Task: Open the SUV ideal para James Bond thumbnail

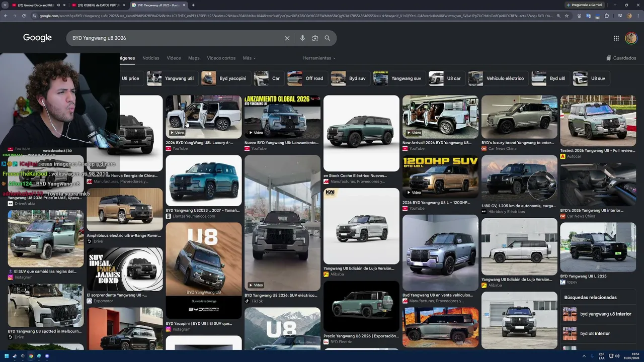Action: (125, 269)
